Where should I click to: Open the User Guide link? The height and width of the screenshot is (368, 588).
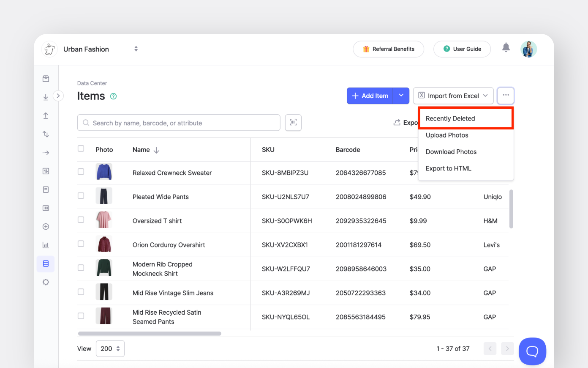pyautogui.click(x=462, y=49)
